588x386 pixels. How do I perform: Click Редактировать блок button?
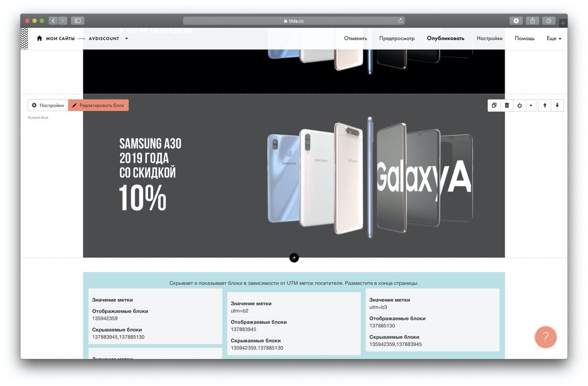pyautogui.click(x=98, y=105)
